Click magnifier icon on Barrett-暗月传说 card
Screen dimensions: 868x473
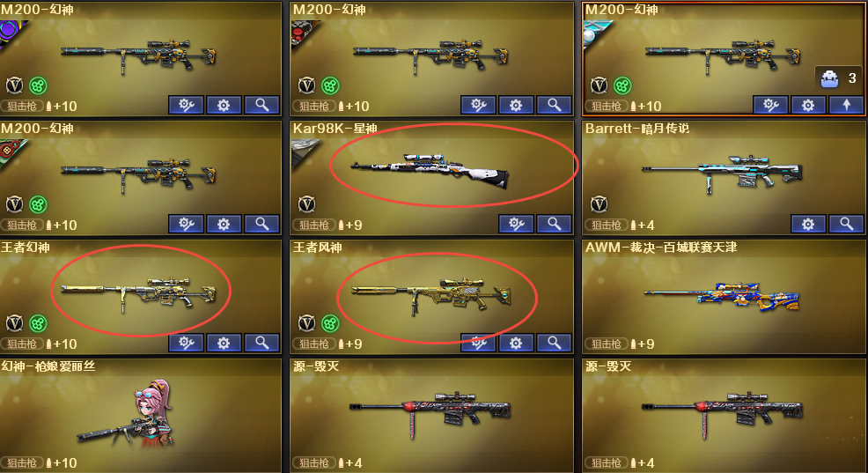click(846, 224)
